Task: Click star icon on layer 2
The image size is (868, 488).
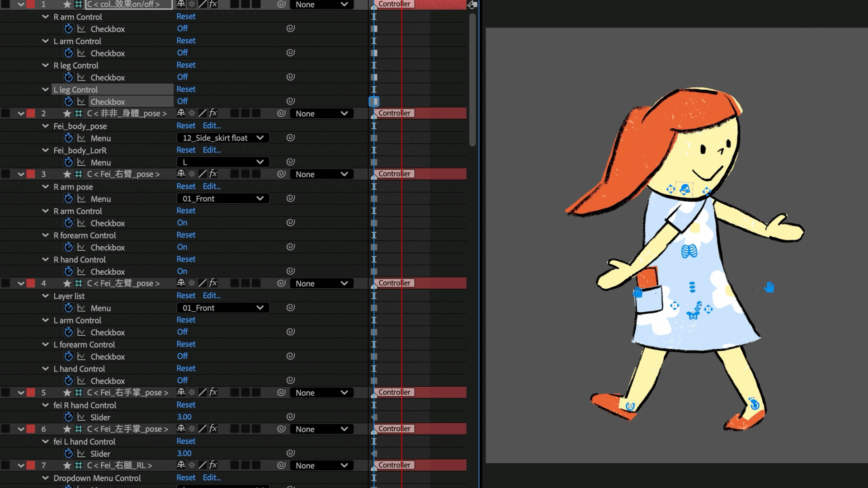Action: click(67, 113)
